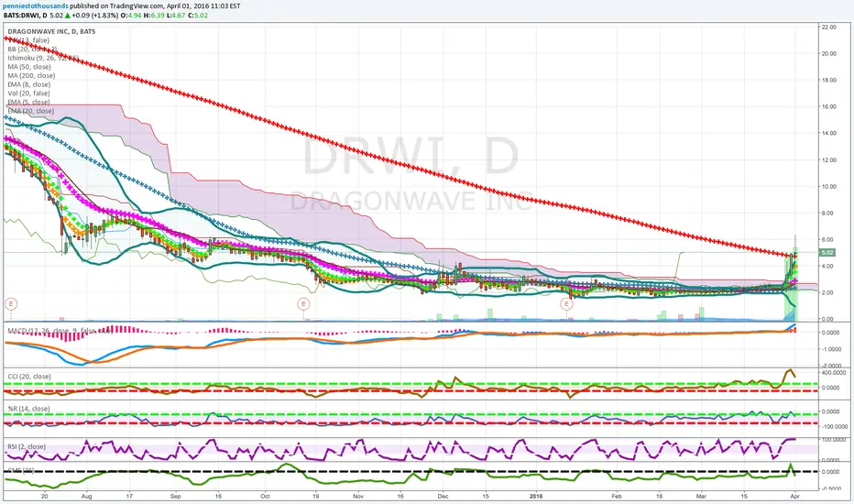Click the 14.00 price axis label
Screen dimensions: 854x504
tap(829, 133)
